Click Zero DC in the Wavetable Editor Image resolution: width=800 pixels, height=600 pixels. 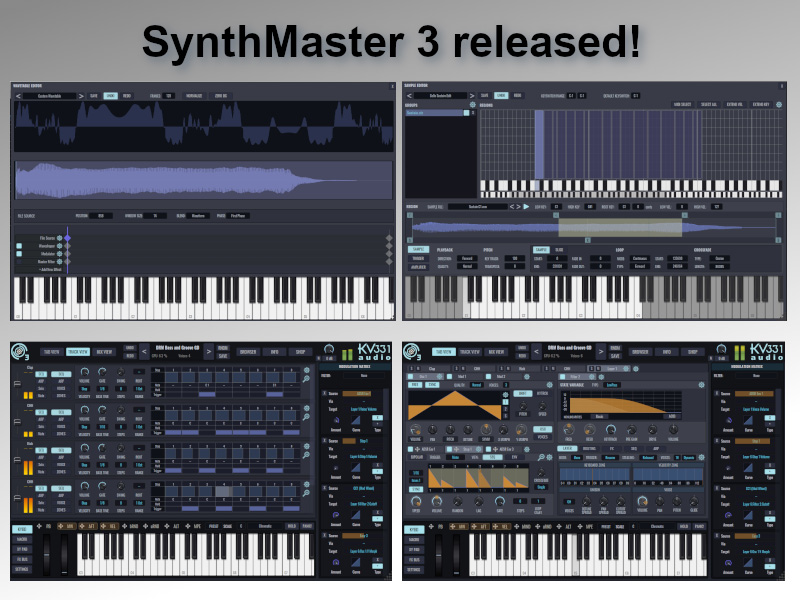[x=221, y=96]
